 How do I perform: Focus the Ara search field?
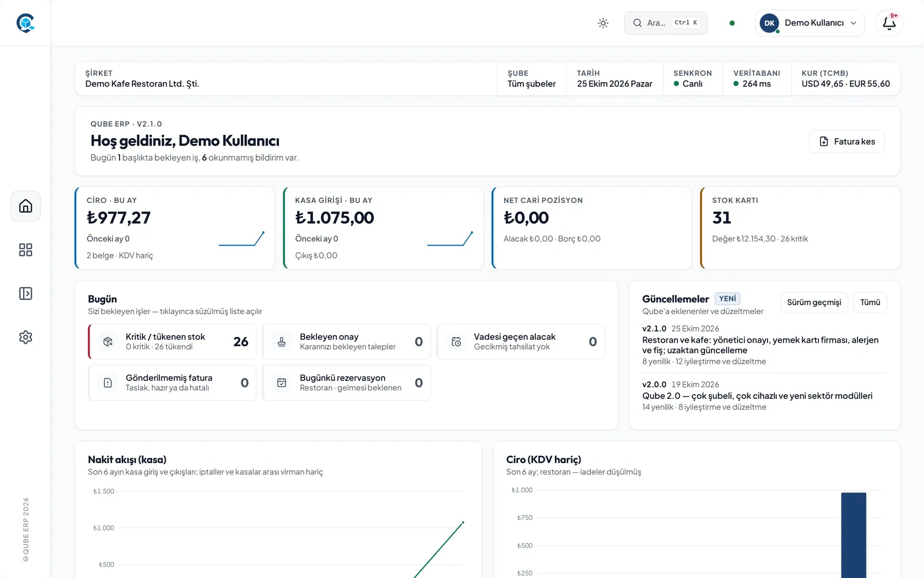click(666, 23)
